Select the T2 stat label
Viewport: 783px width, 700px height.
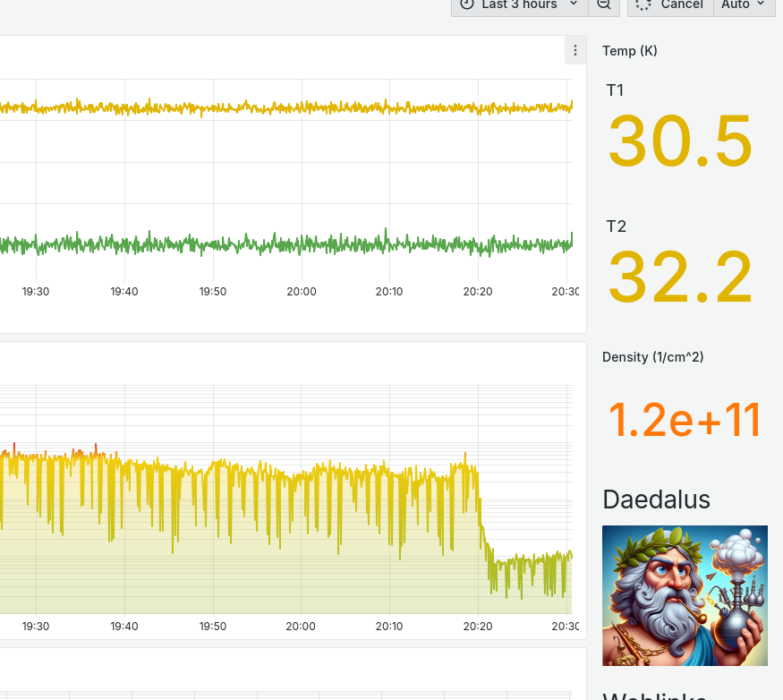point(617,226)
